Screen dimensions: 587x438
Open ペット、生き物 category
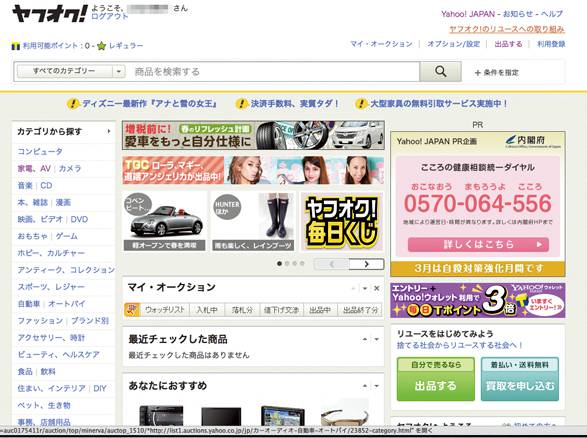pyautogui.click(x=44, y=405)
